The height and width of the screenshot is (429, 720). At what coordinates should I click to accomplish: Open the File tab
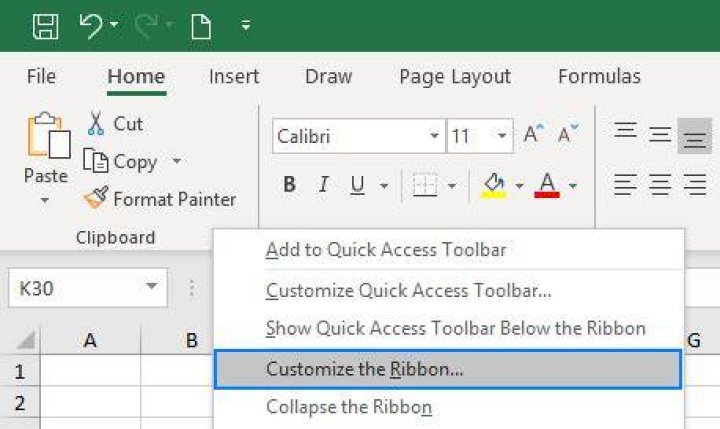point(41,76)
